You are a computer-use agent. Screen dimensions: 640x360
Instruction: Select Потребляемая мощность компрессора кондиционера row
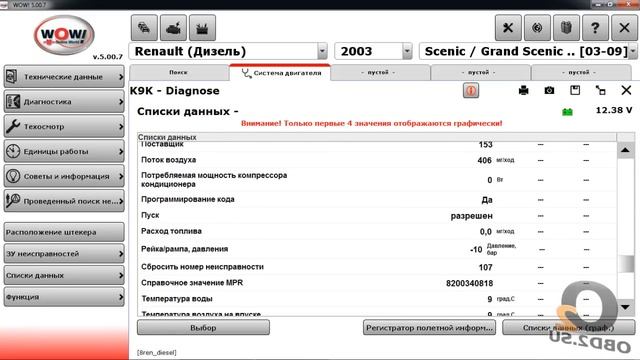(x=377, y=180)
